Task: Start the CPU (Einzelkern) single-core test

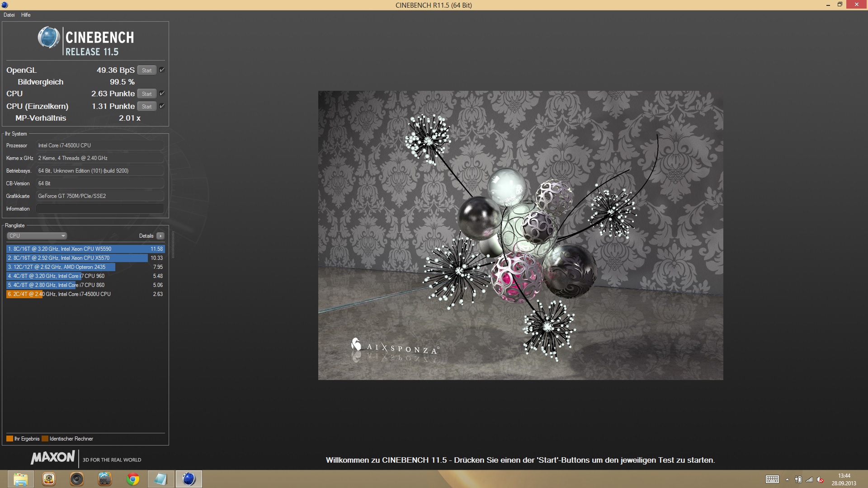Action: point(147,107)
